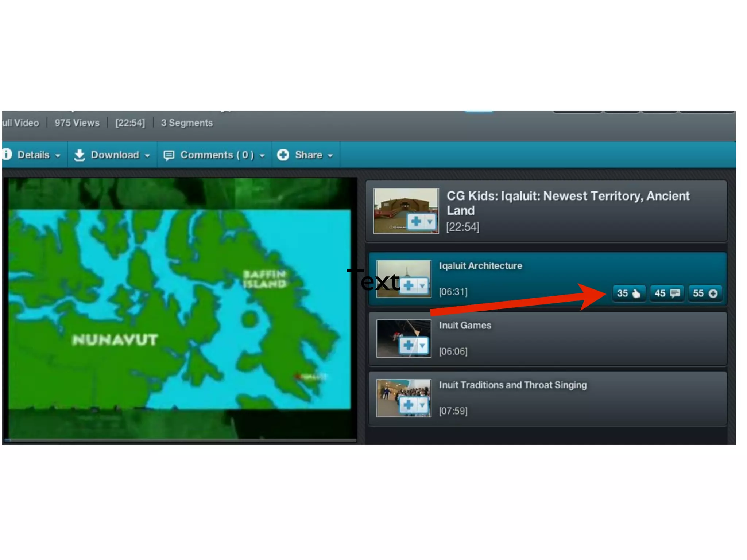Open the Iqaluit Architecture segment
This screenshot has width=747, height=560.
[480, 266]
